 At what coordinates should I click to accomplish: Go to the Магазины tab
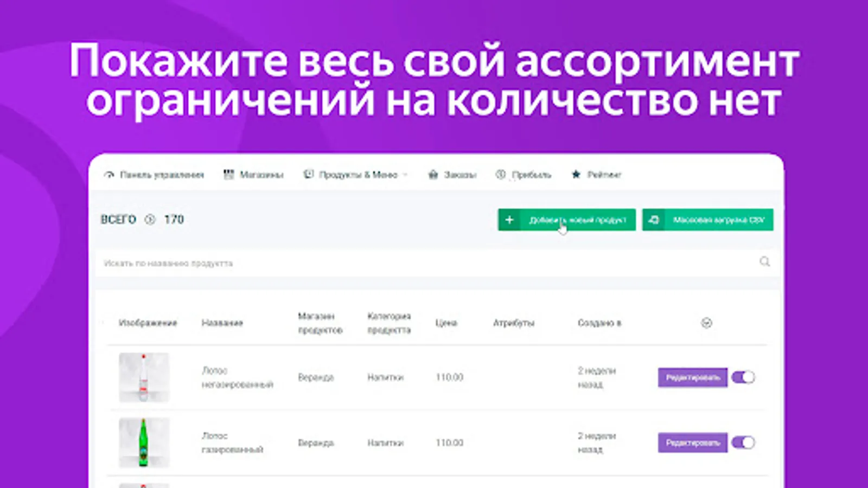pos(253,175)
